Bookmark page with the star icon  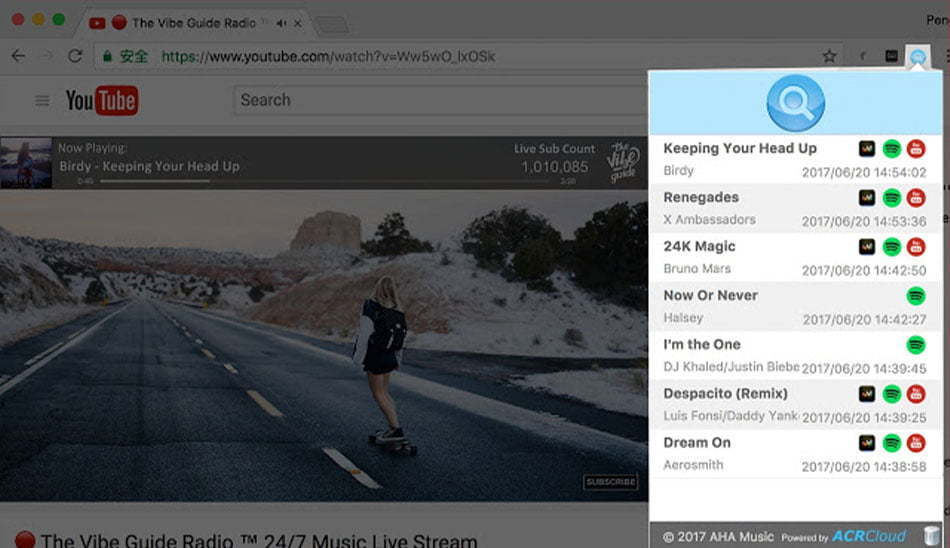click(829, 56)
